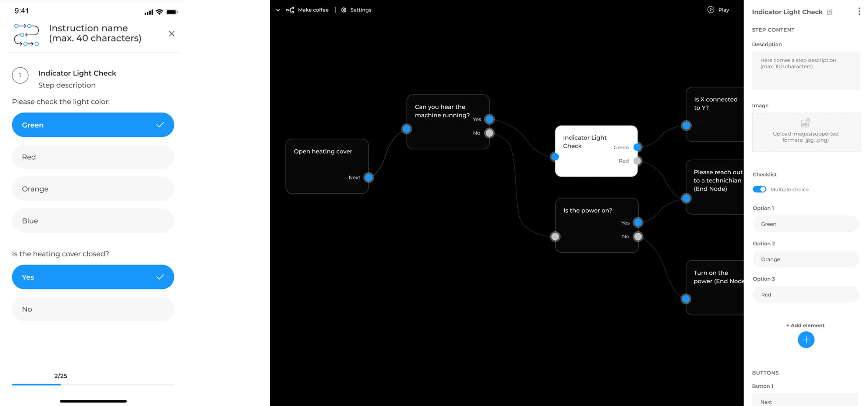Screen dimensions: 868x406
Task: Click the Make coffee flow title
Action: [313, 10]
